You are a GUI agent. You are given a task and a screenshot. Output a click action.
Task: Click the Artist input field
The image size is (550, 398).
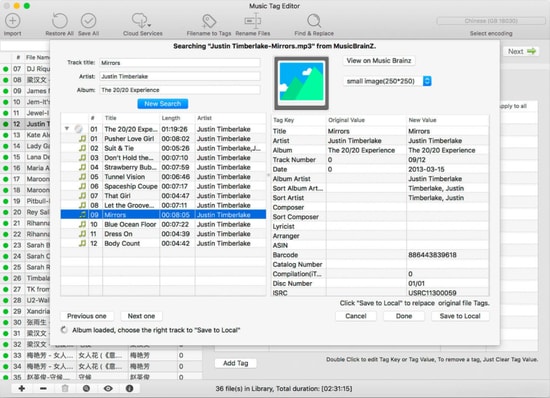tap(179, 76)
